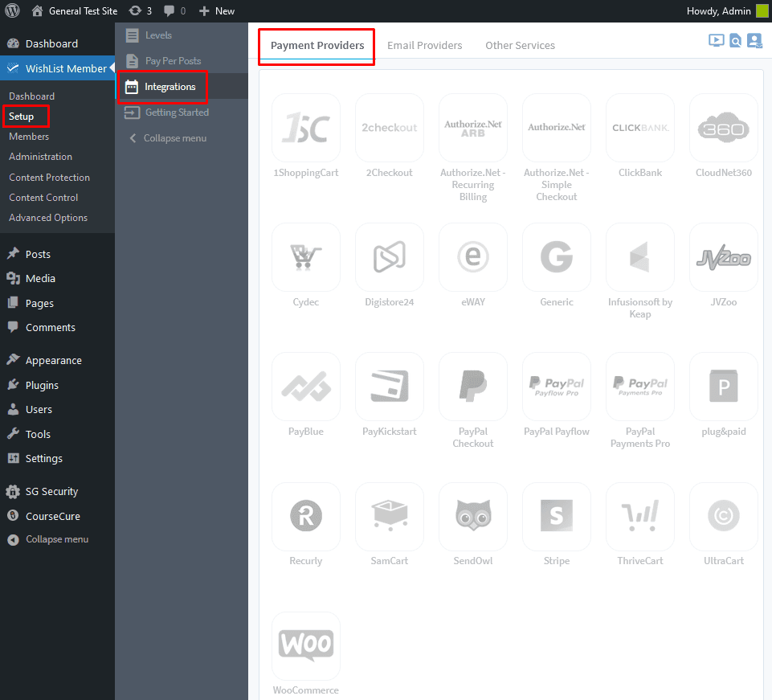Open the comments bubble in admin bar
Viewport: 772px width, 700px height.
pos(175,10)
